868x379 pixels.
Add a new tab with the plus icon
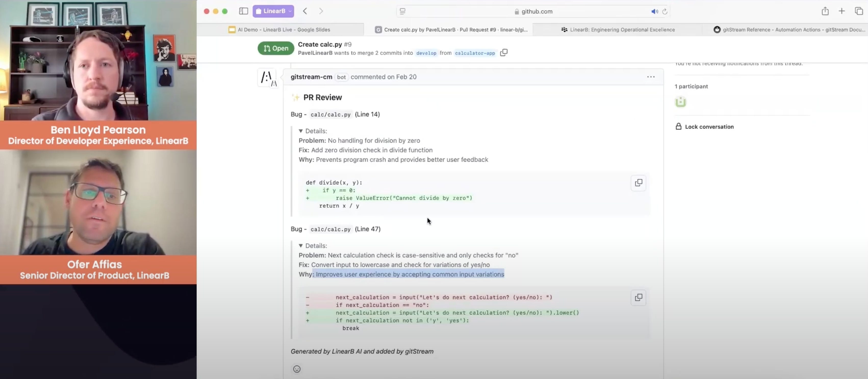click(842, 11)
